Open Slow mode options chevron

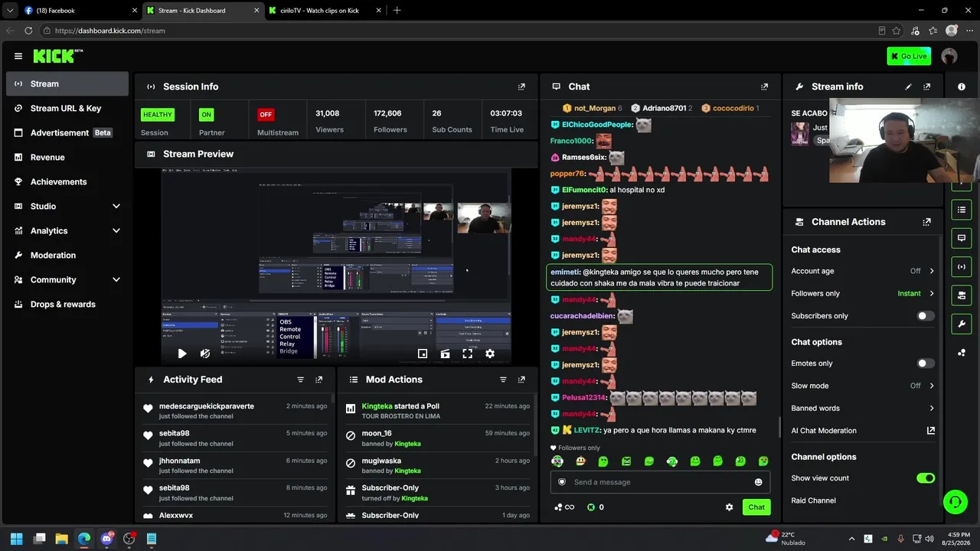click(x=932, y=386)
